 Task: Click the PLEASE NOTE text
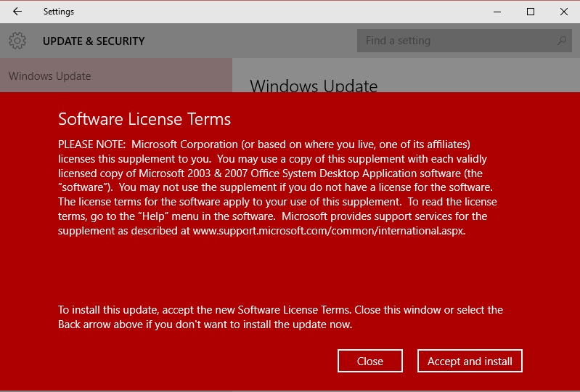(91, 144)
